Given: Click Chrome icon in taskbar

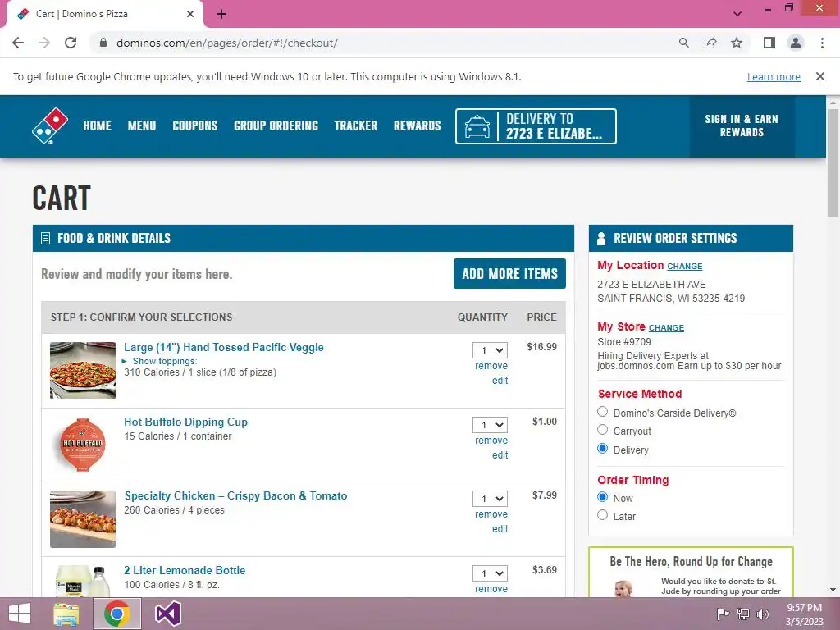Looking at the screenshot, I should click(117, 614).
